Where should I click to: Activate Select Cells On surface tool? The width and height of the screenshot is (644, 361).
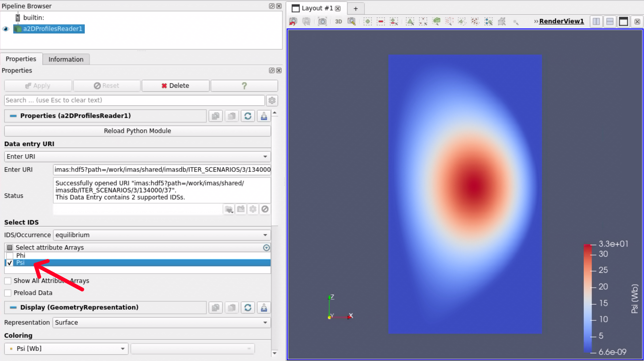pyautogui.click(x=410, y=21)
